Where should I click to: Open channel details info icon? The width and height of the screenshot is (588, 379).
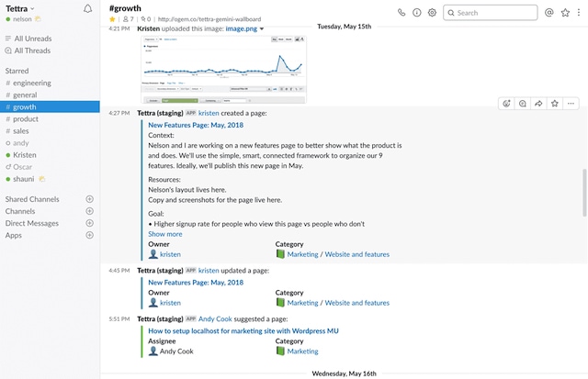coord(417,13)
